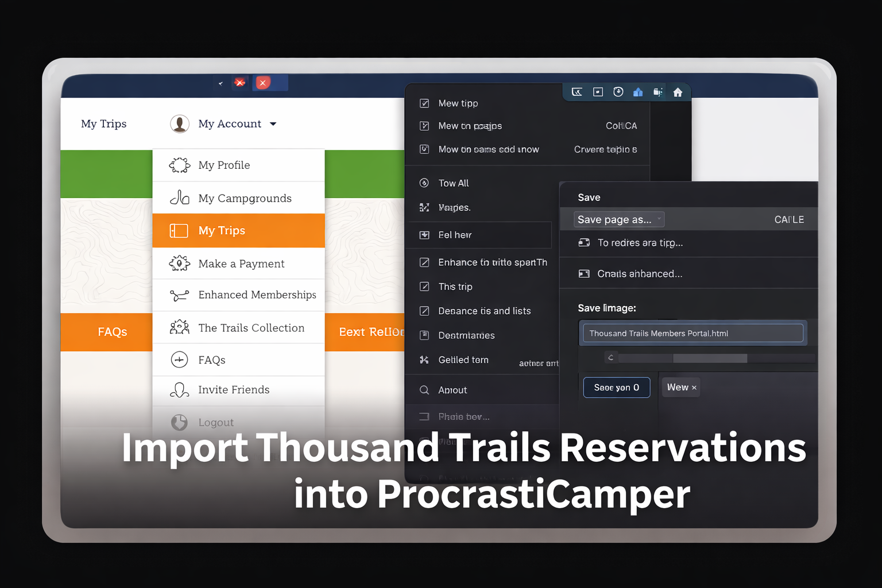The width and height of the screenshot is (882, 588).
Task: Click the small arrow left of slider
Action: [x=610, y=358]
